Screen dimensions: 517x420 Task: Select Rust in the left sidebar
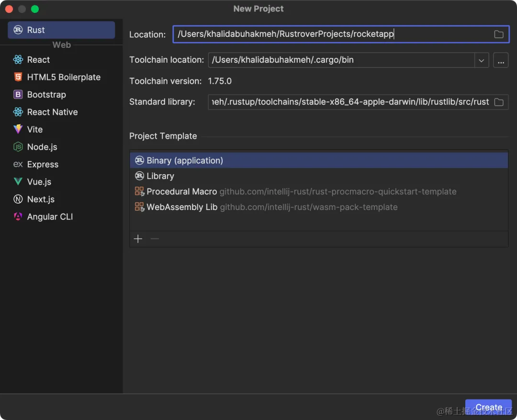[61, 30]
